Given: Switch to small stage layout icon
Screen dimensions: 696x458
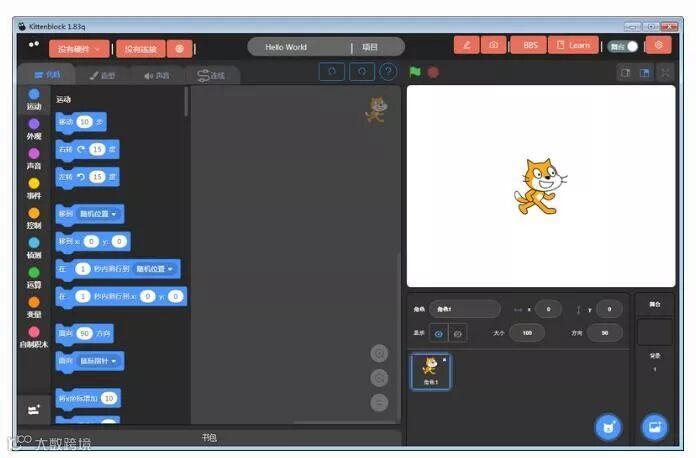Looking at the screenshot, I should tap(625, 73).
